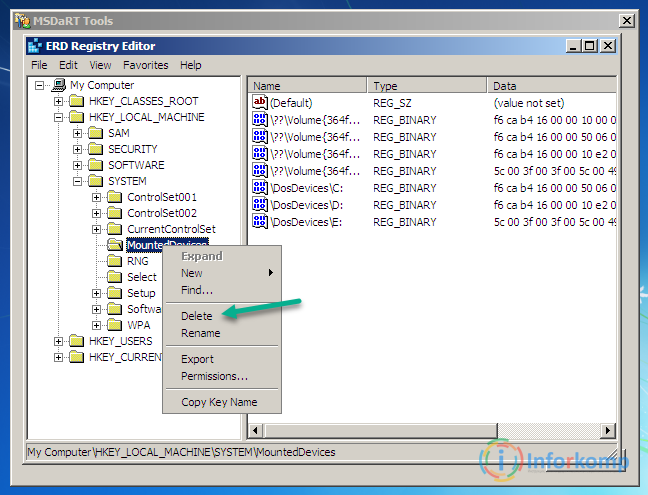The image size is (648, 495).
Task: Close the MSDaRT Tools window
Action: pos(627,21)
